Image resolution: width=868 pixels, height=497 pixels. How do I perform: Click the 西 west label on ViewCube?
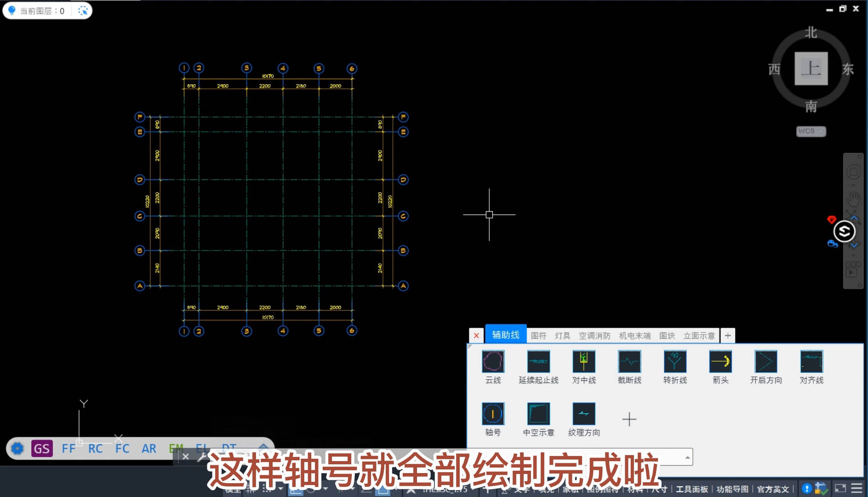pos(774,69)
